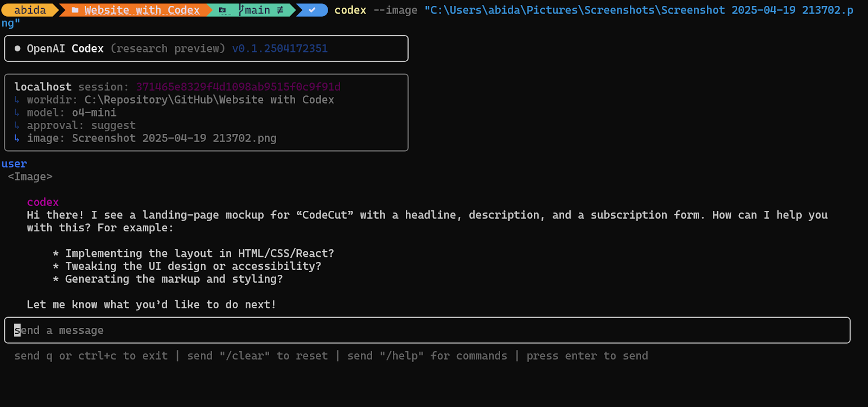Click the 'image: Screenshot 2025-04-19 213702.png' line

coord(152,138)
